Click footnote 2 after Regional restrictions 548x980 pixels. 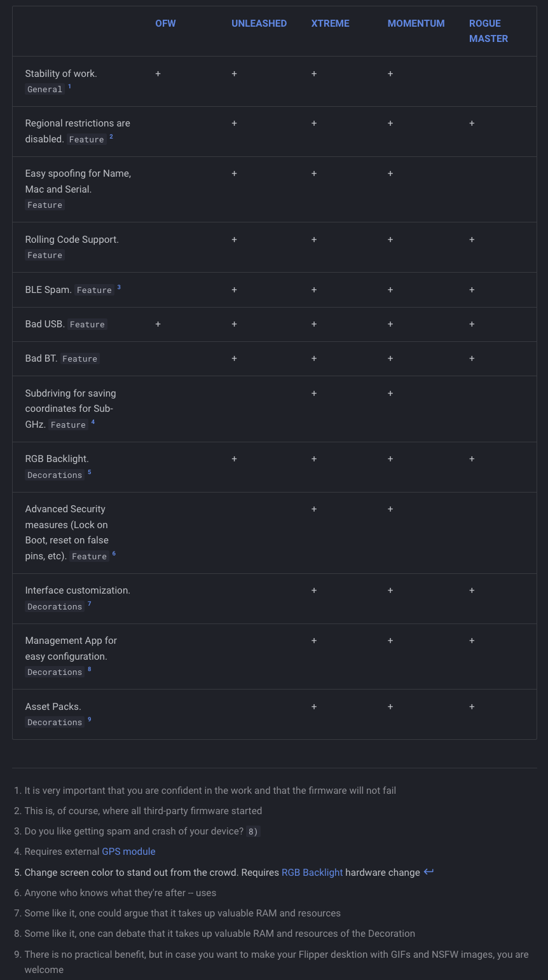pyautogui.click(x=111, y=137)
